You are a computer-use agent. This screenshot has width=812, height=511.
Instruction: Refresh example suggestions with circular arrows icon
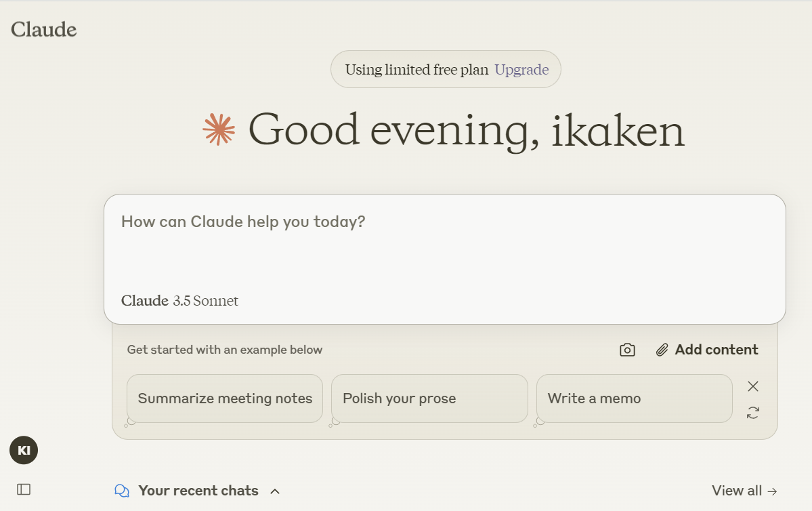(753, 413)
